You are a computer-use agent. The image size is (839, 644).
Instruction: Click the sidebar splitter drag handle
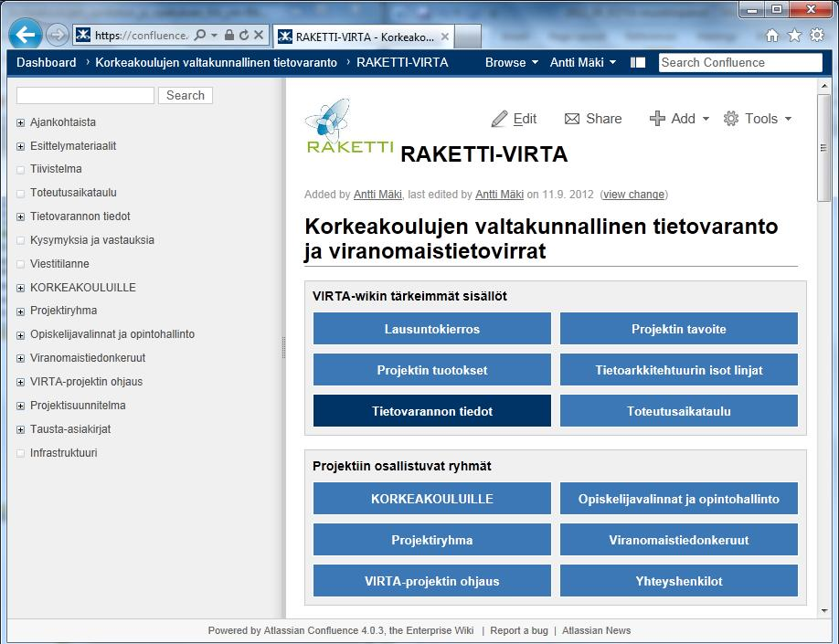pos(283,348)
